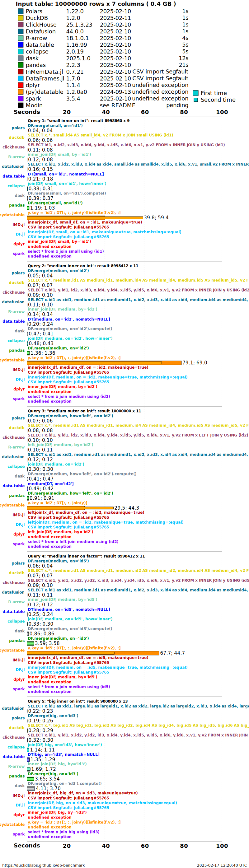Click the Query 3 medium outer on int heading
Image resolution: width=249 pixels, height=868 pixels.
(84, 411)
